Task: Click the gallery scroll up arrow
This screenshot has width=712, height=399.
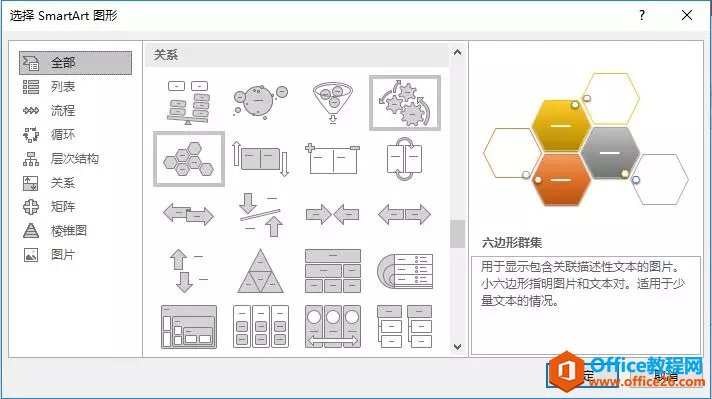Action: 457,53
